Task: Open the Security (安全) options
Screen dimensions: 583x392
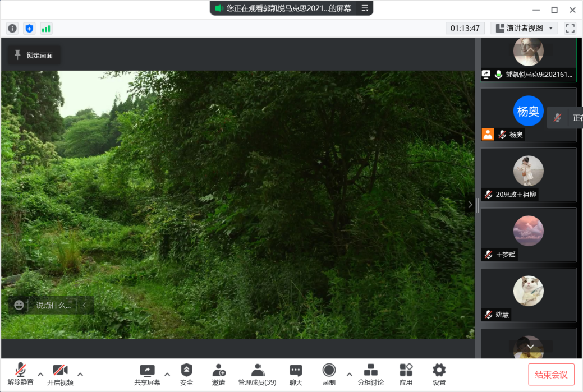Action: coord(186,374)
